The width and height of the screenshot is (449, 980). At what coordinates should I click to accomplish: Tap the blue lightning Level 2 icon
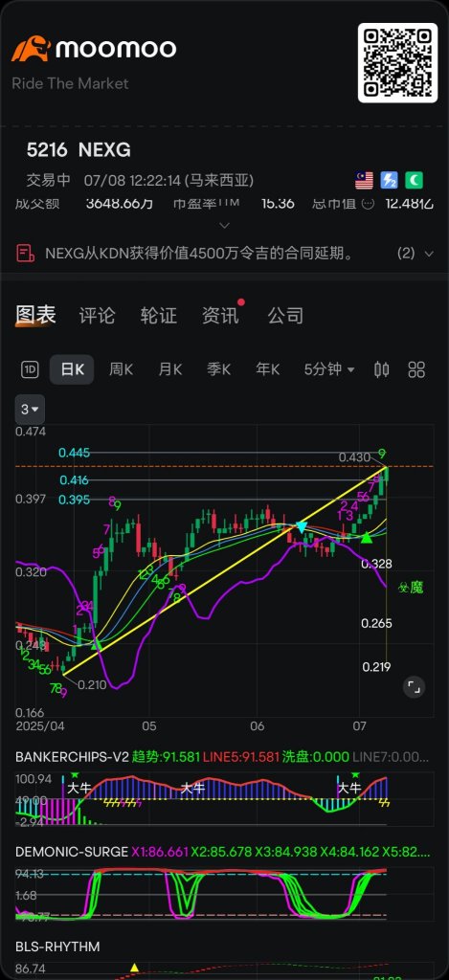tap(389, 181)
